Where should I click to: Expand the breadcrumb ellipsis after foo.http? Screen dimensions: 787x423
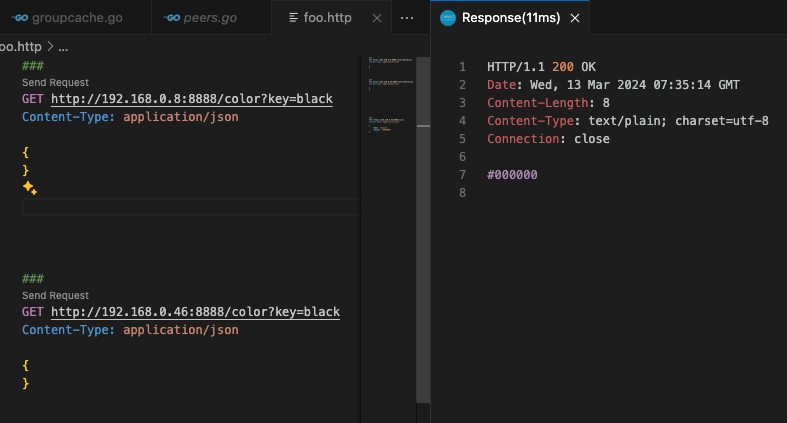point(62,47)
